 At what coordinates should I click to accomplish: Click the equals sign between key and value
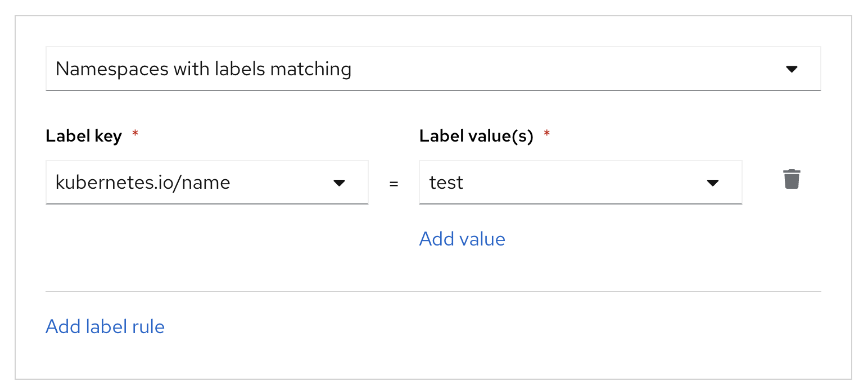point(394,184)
